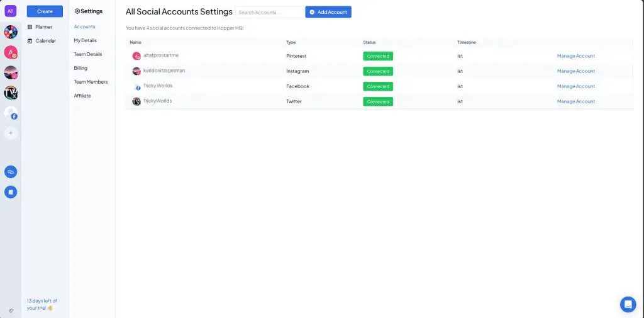Viewport: 644px width, 318px height.
Task: Click Connected status badge for Facebook
Action: point(378,86)
